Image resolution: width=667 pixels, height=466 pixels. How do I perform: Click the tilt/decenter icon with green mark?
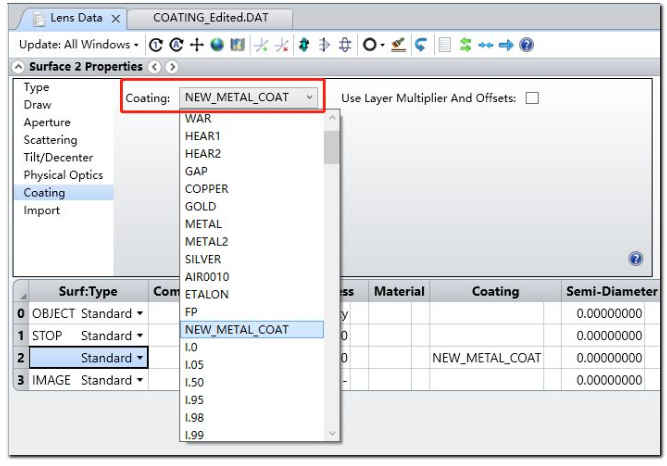point(261,45)
